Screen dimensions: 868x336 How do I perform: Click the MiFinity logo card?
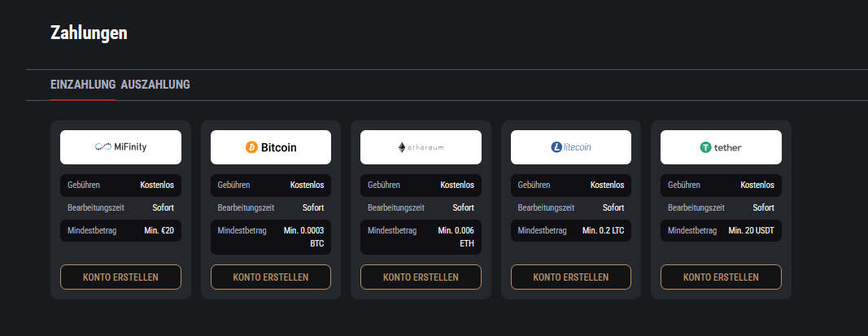pos(120,147)
